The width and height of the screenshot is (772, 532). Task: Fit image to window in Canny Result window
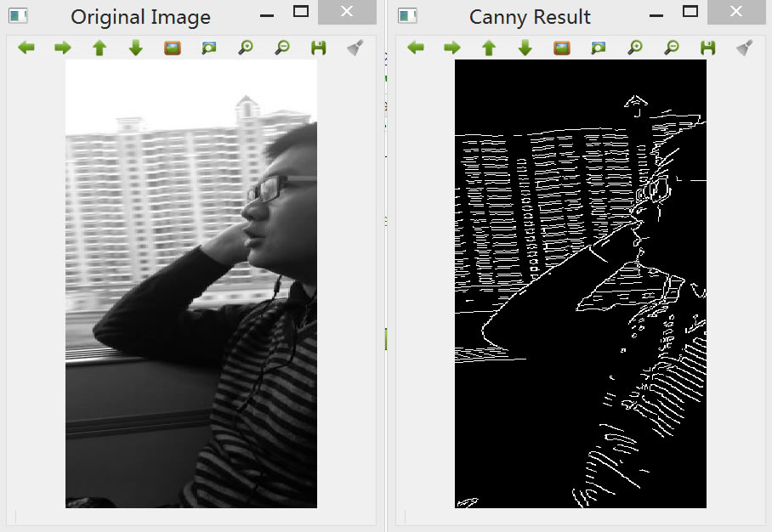click(x=599, y=48)
